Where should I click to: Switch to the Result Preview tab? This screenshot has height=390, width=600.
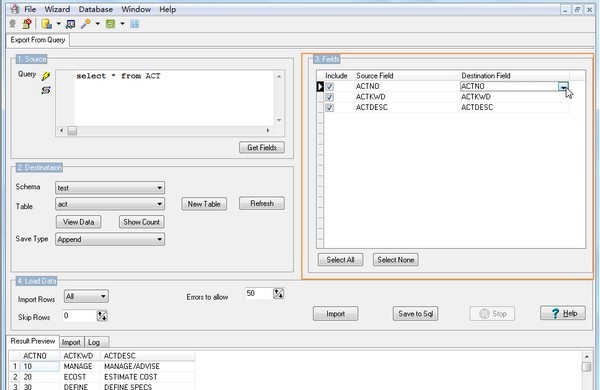click(x=33, y=341)
